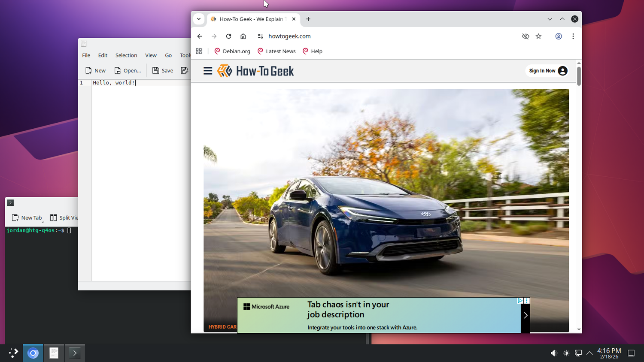Image resolution: width=644 pixels, height=362 pixels.
Task: Switch to the text editor taskbar icon
Action: pyautogui.click(x=54, y=353)
